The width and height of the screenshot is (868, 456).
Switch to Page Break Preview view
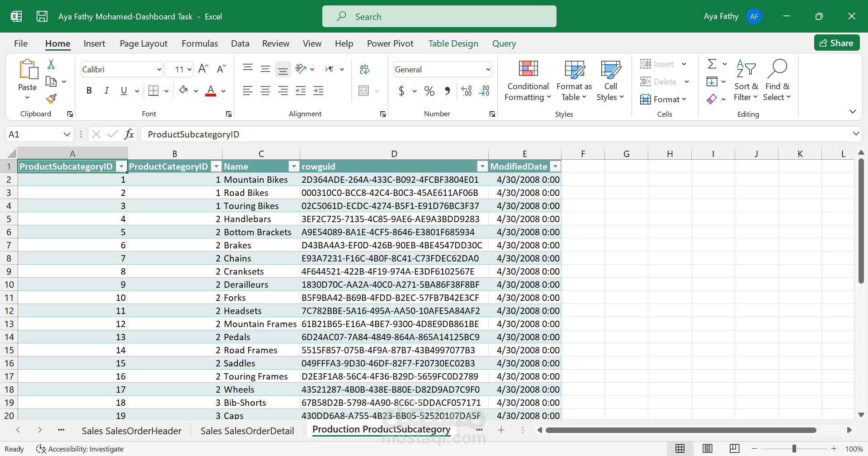tap(734, 449)
